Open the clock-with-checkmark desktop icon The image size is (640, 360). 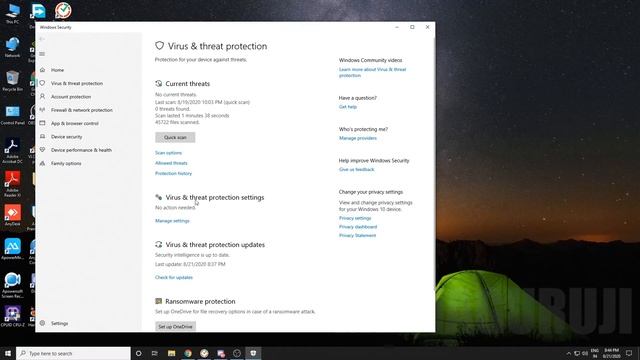[63, 10]
